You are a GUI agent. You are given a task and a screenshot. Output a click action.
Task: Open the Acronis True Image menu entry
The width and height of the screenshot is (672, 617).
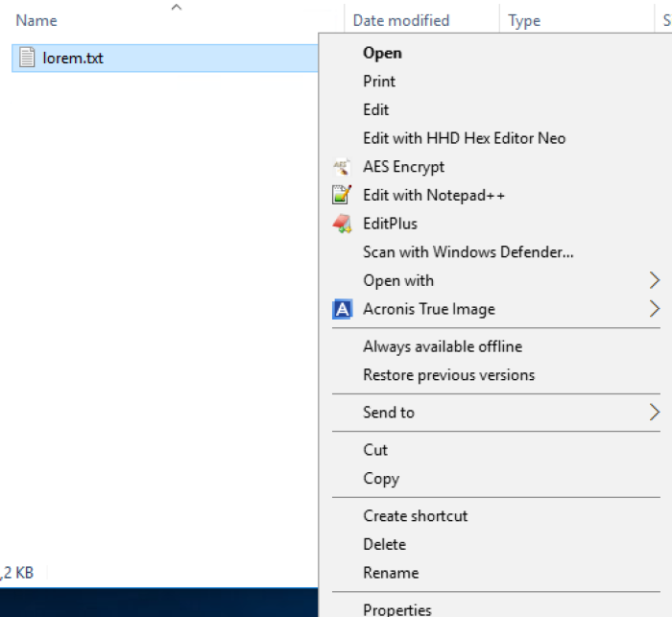point(496,309)
